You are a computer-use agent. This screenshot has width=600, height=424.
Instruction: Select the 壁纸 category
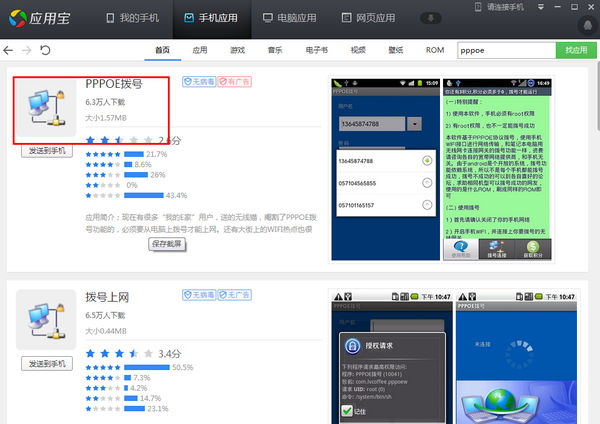[x=396, y=50]
